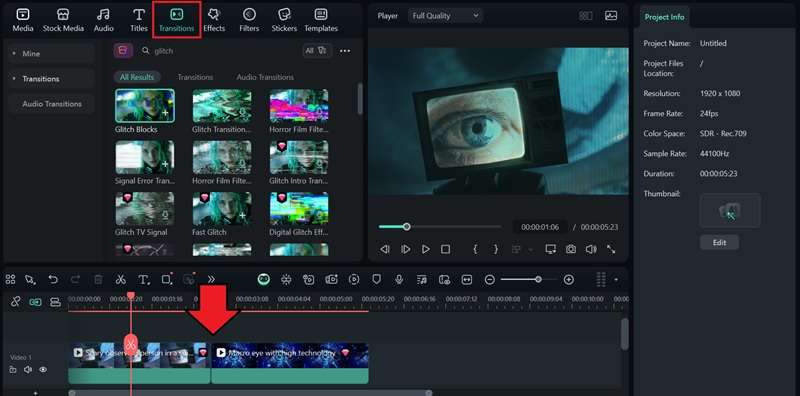
Task: Open the Filters tab
Action: tap(249, 20)
